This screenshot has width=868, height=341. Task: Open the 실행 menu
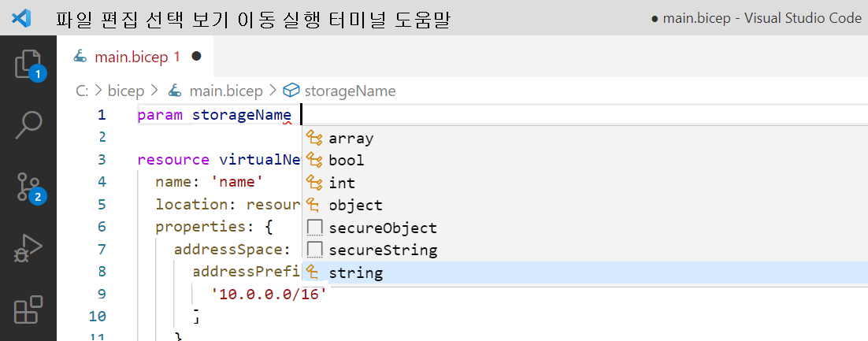300,20
